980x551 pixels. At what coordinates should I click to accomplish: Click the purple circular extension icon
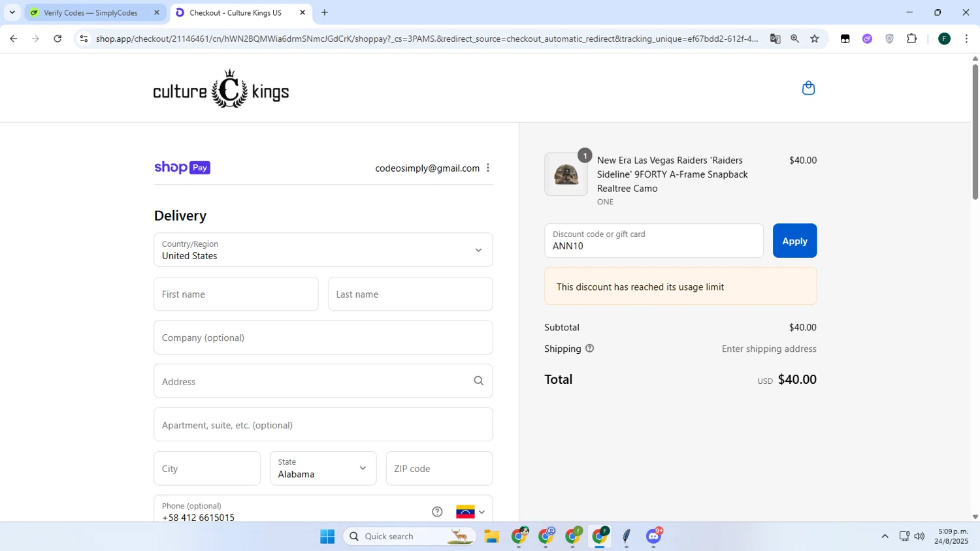tap(867, 39)
